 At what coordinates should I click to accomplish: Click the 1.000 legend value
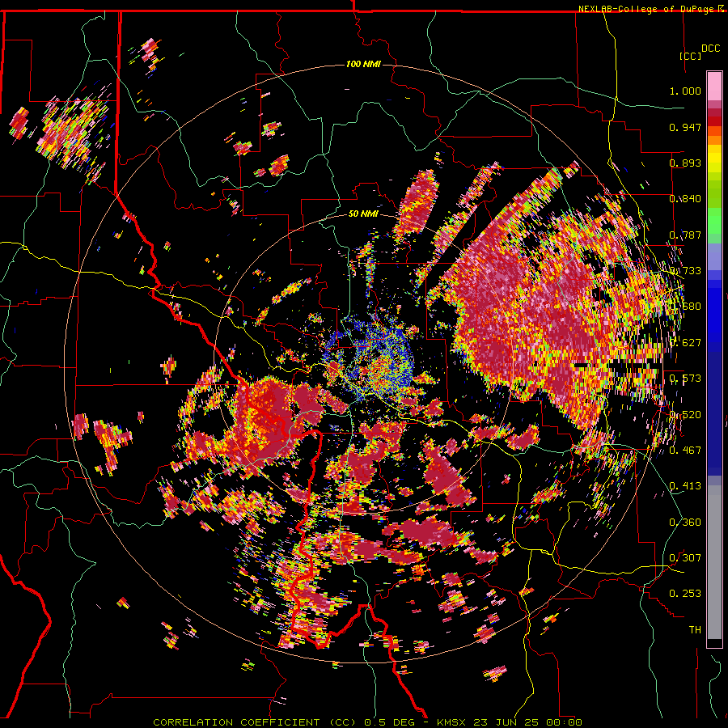click(x=685, y=91)
